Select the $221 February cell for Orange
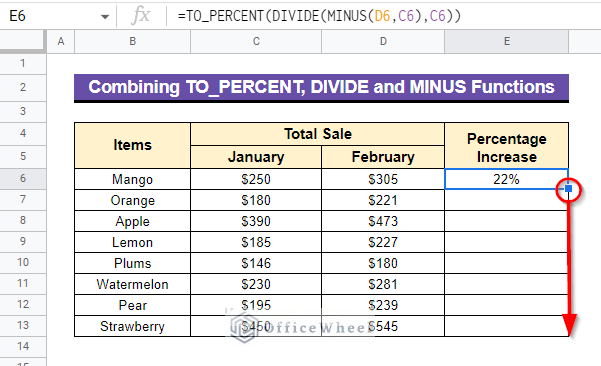The width and height of the screenshot is (601, 366). pyautogui.click(x=383, y=200)
